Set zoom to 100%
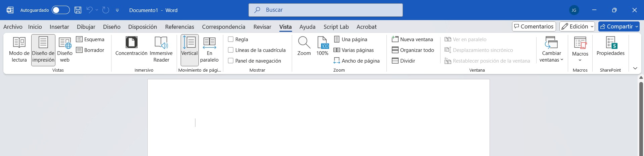The width and height of the screenshot is (644, 156). 322,46
